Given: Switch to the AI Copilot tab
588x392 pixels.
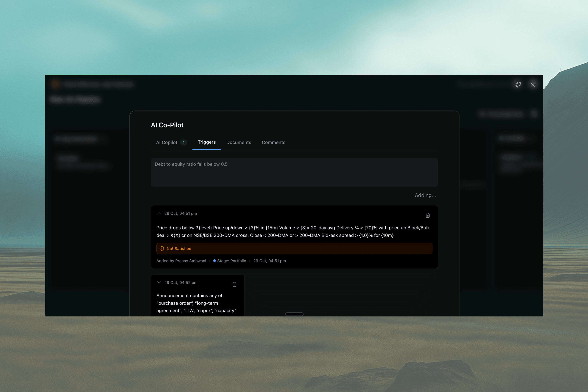Looking at the screenshot, I should coord(167,143).
